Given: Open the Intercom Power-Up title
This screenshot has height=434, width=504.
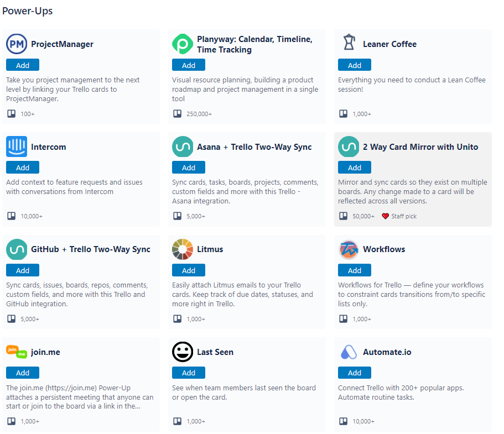Looking at the screenshot, I should click(x=49, y=147).
